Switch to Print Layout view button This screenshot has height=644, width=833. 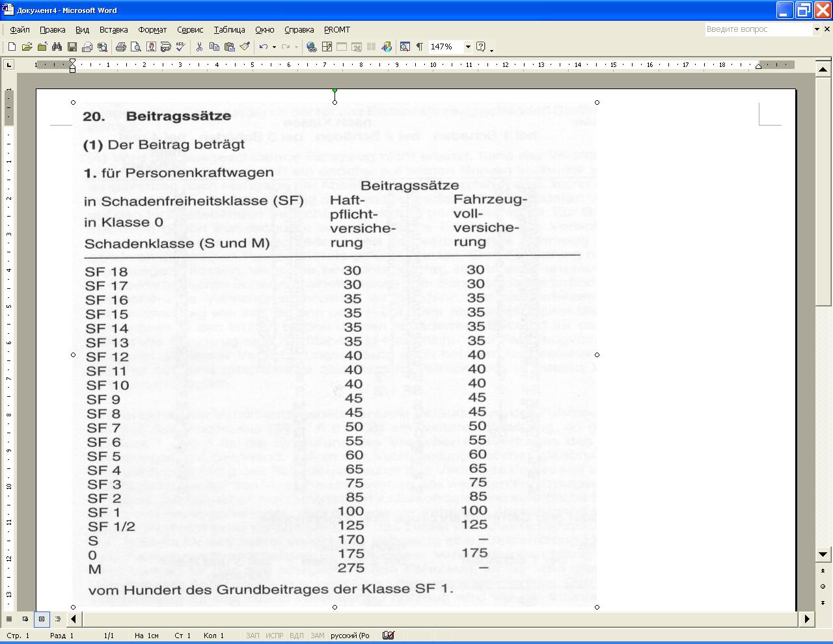(x=42, y=619)
